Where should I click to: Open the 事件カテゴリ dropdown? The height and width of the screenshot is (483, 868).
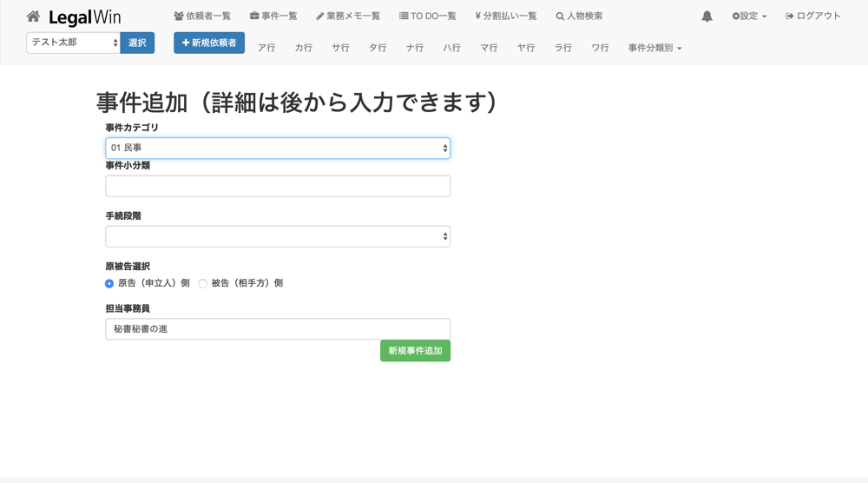(278, 149)
